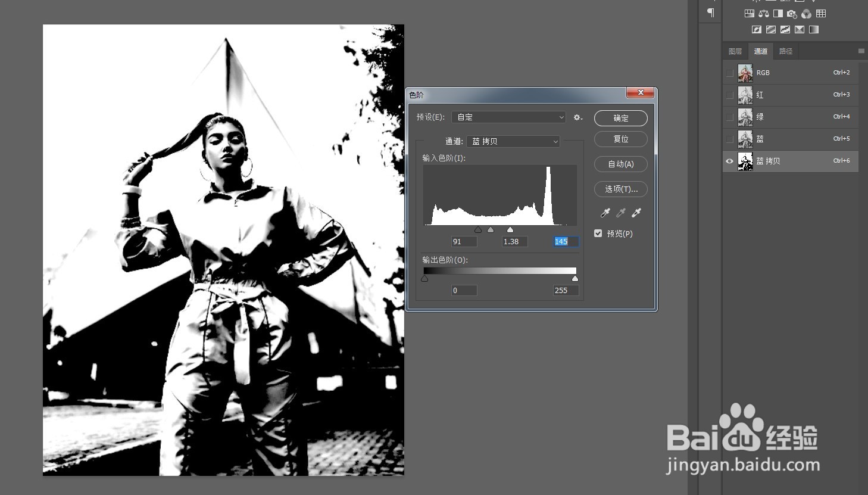This screenshot has height=495, width=868.
Task: Click the Levels histogram graph
Action: point(500,195)
